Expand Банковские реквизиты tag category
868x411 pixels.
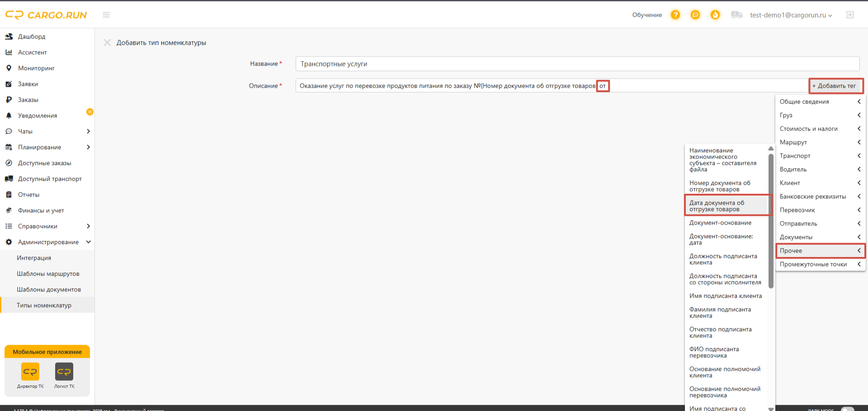(820, 196)
